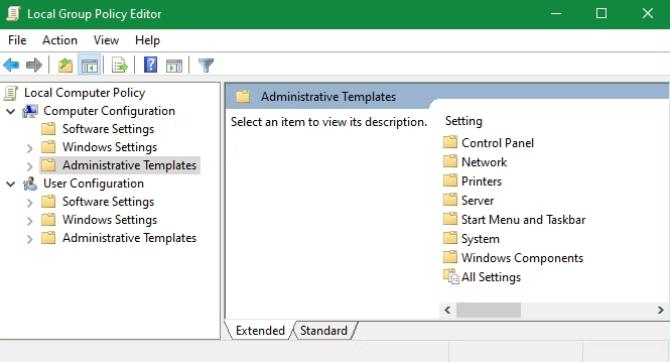Select User Configuration in the tree
Image resolution: width=670 pixels, height=362 pixels.
click(x=94, y=183)
